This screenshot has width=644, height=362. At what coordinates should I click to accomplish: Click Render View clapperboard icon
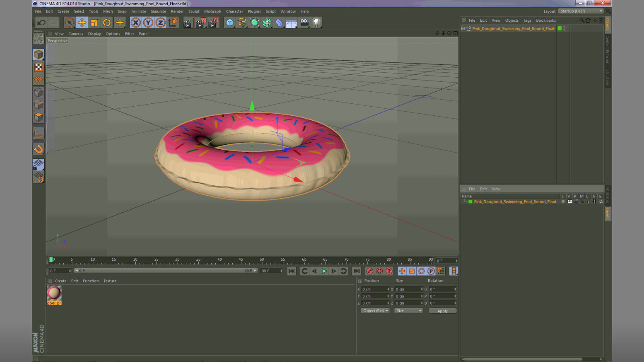pyautogui.click(x=188, y=23)
